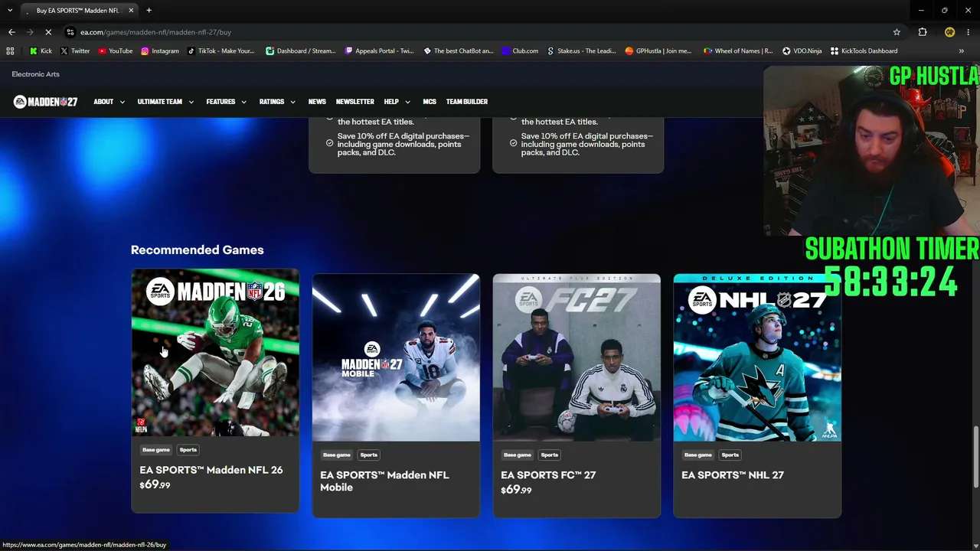Open the YouTube bookmark
The width and height of the screenshot is (980, 551).
click(115, 51)
